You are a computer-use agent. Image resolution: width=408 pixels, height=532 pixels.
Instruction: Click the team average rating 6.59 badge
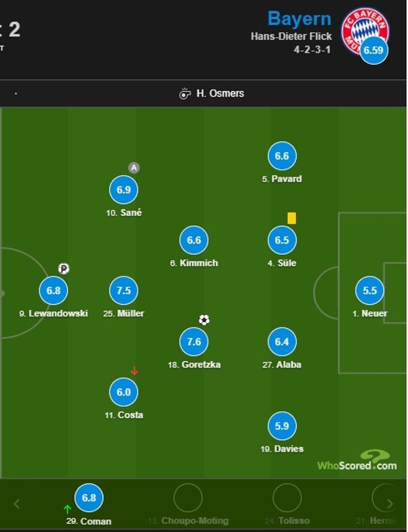tap(373, 50)
